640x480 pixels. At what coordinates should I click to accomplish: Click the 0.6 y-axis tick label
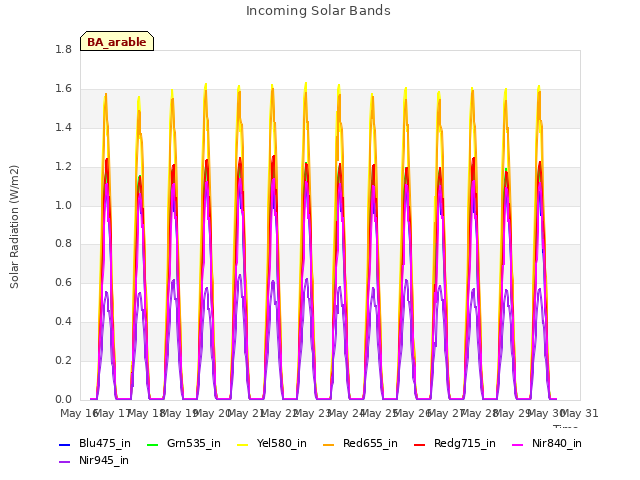tap(63, 282)
